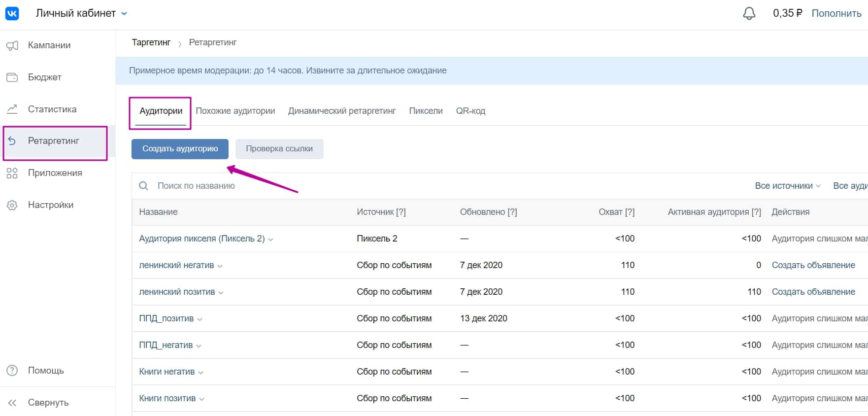Expand the Книги негатив row chevron
The height and width of the screenshot is (416, 868).
[200, 373]
